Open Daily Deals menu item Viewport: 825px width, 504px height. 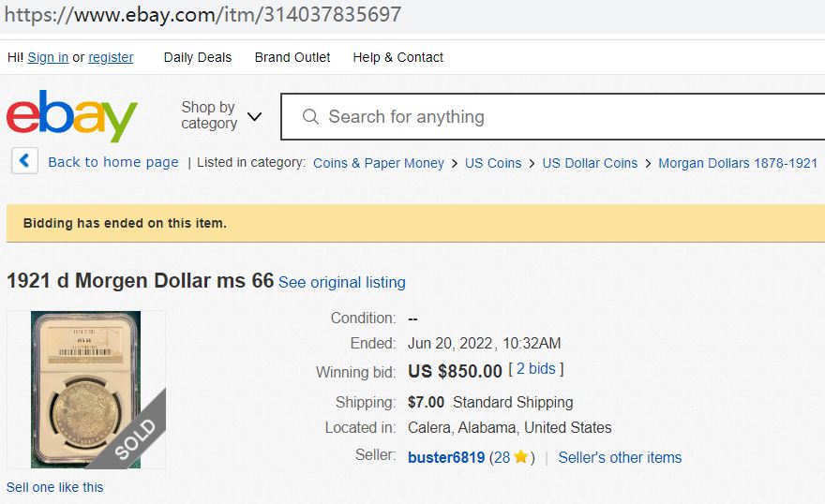[197, 57]
